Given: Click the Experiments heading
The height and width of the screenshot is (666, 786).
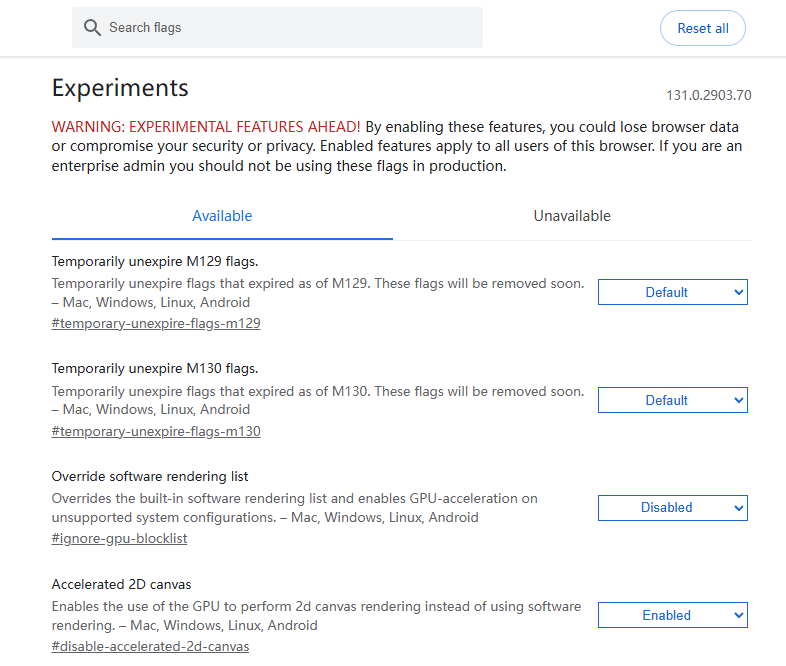Looking at the screenshot, I should click(x=120, y=88).
